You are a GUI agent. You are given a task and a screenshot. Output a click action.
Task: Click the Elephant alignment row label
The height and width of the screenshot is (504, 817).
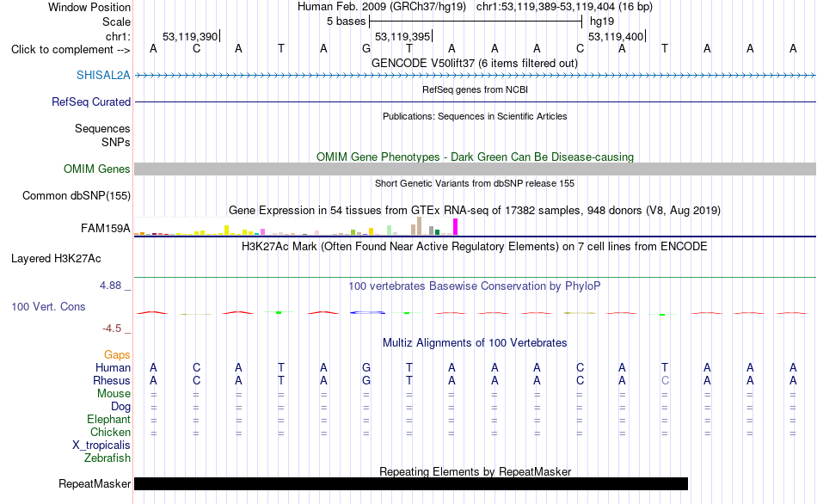[x=108, y=420]
